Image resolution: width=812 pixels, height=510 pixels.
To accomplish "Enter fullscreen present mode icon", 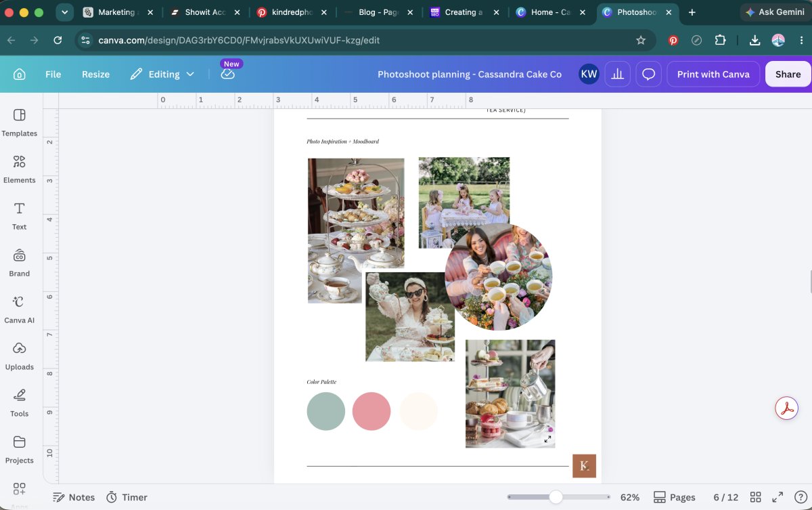I will click(777, 497).
